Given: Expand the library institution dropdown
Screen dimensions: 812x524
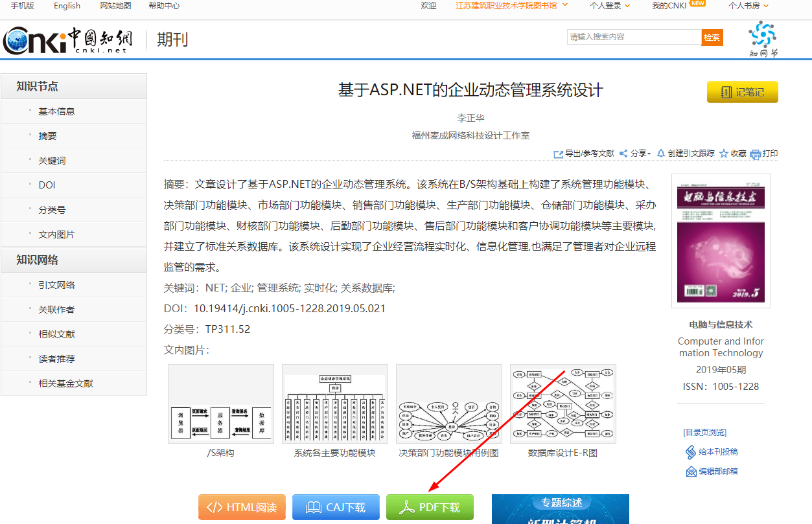Looking at the screenshot, I should [565, 5].
